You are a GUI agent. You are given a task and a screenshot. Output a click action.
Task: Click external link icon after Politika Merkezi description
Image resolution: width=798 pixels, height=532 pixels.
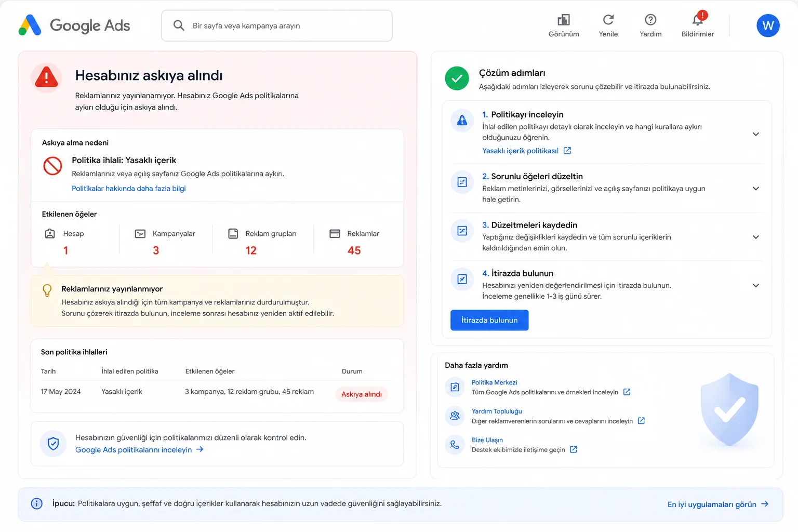pos(627,392)
